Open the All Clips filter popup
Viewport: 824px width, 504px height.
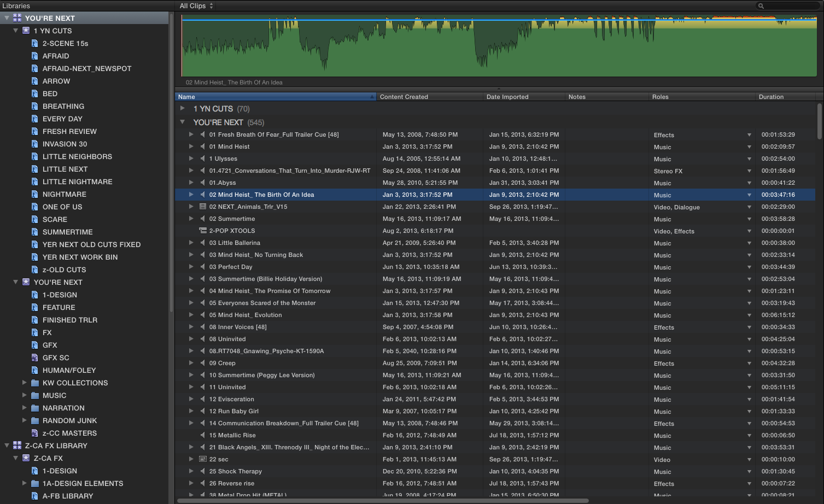tap(196, 6)
